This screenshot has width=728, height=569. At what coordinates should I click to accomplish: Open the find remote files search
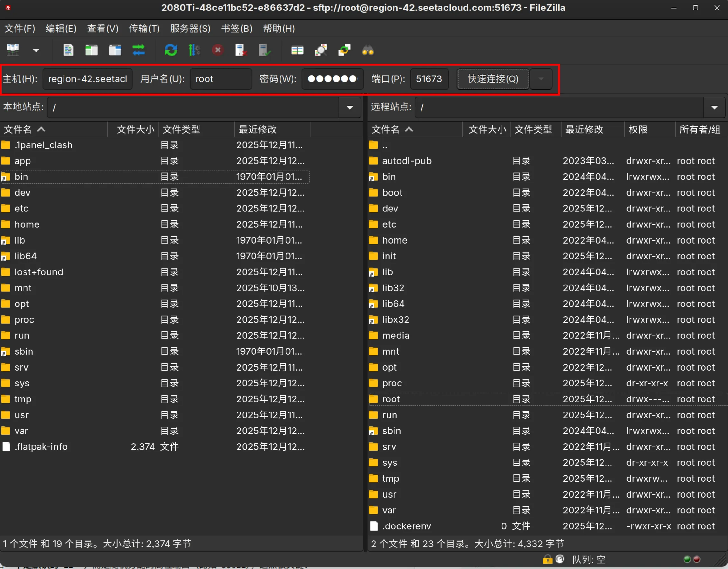click(368, 50)
